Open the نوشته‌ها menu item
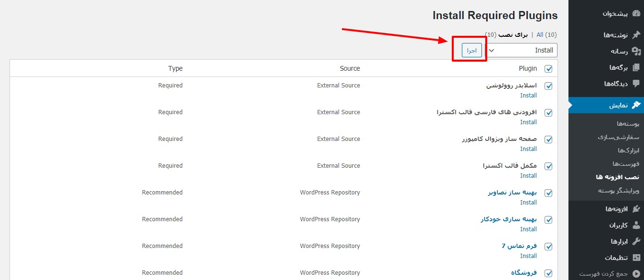This screenshot has width=644, height=280. tap(606, 35)
